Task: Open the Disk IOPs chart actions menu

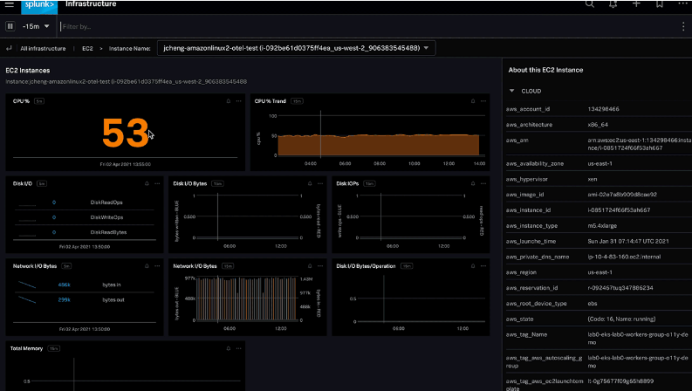Action: point(483,184)
